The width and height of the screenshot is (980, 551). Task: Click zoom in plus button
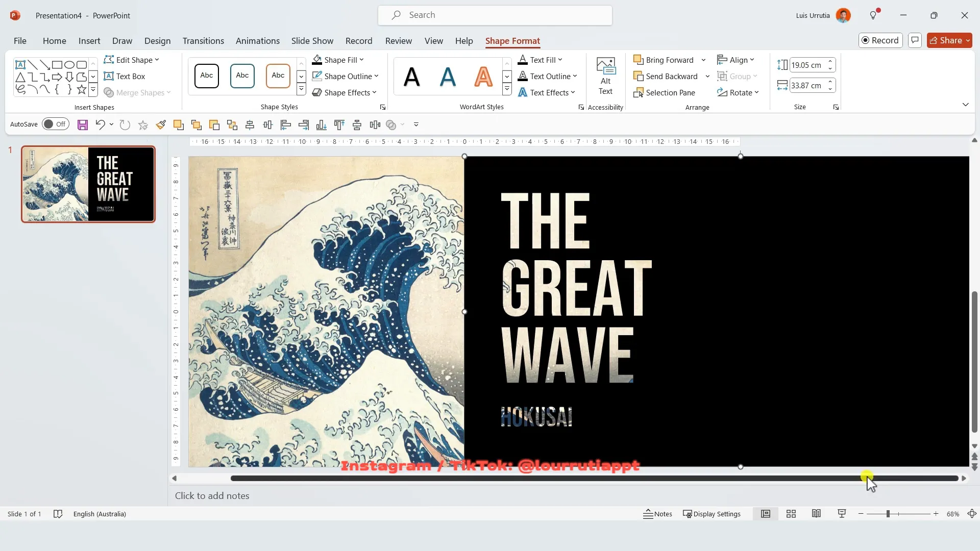(x=936, y=514)
